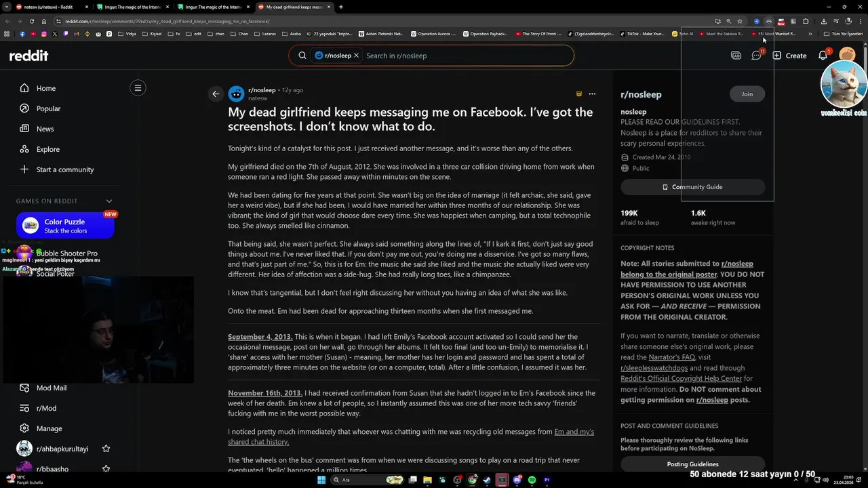Screen dimensions: 868x488
Task: Open the Facebook bookmark icon
Action: [x=22, y=33]
